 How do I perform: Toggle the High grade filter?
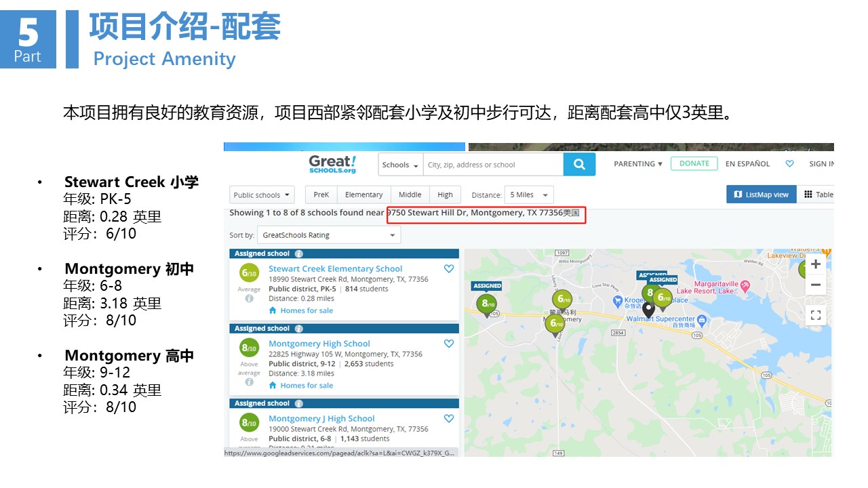point(445,195)
